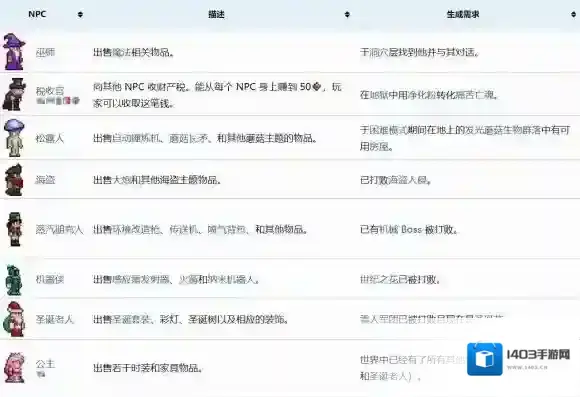
Task: Click the Santa Claus (圣诞老人) sprite
Action: pos(14,319)
